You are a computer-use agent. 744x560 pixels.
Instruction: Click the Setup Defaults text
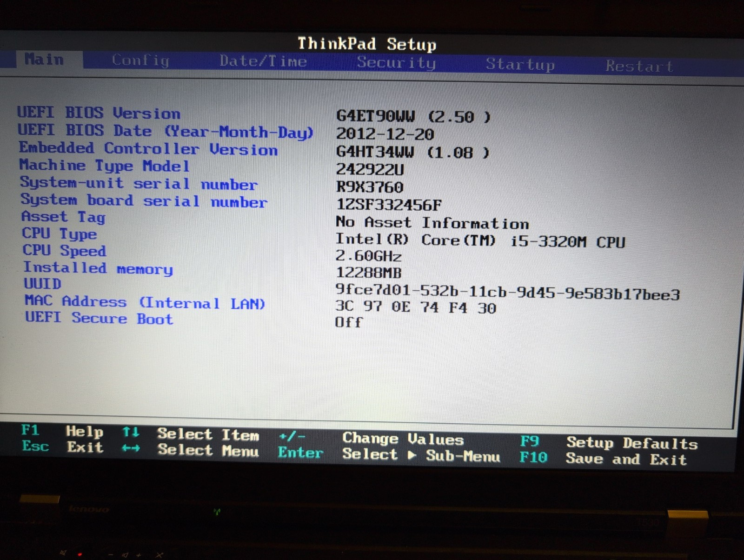632,443
